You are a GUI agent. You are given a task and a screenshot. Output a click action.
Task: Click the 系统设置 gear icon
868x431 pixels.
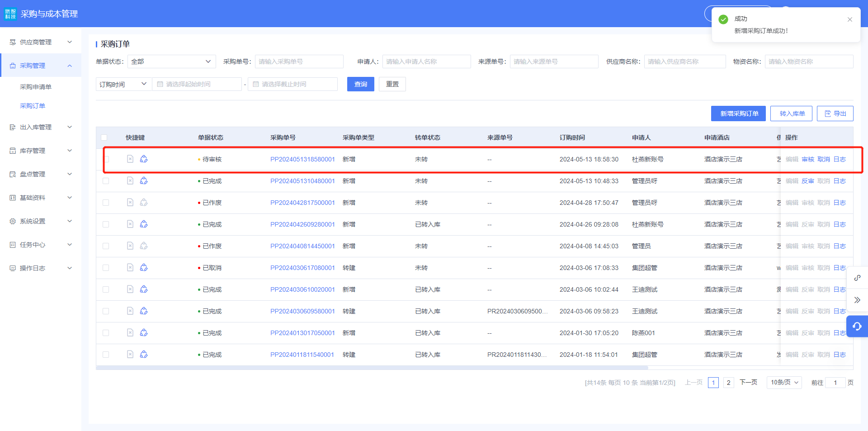tap(13, 221)
